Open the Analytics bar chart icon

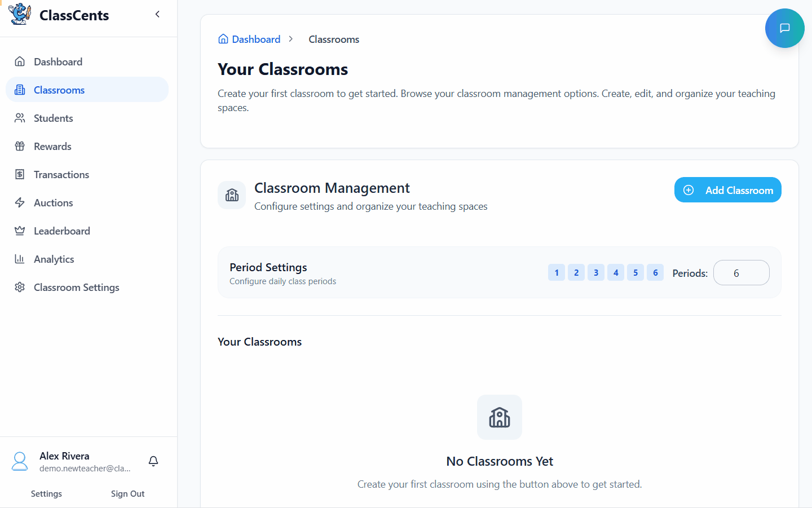pyautogui.click(x=20, y=259)
